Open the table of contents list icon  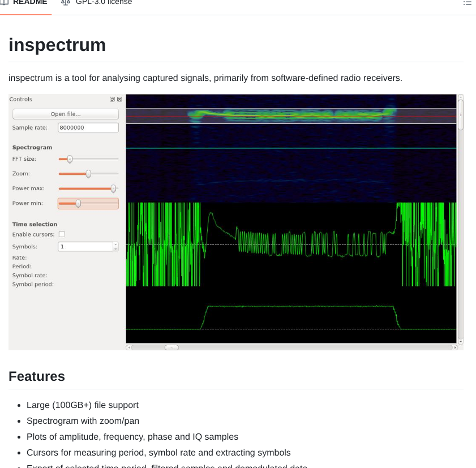pyautogui.click(x=468, y=2)
